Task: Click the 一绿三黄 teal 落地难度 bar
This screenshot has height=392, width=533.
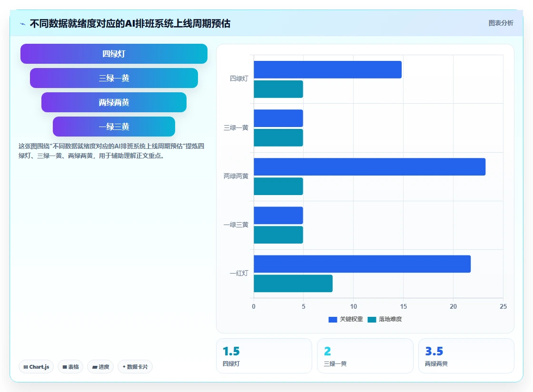Action: (278, 235)
